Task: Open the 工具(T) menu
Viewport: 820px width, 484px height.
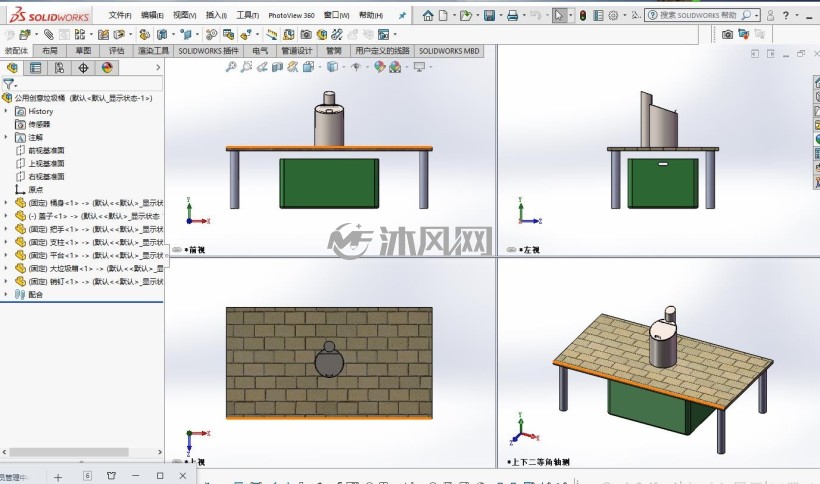Action: [247, 15]
